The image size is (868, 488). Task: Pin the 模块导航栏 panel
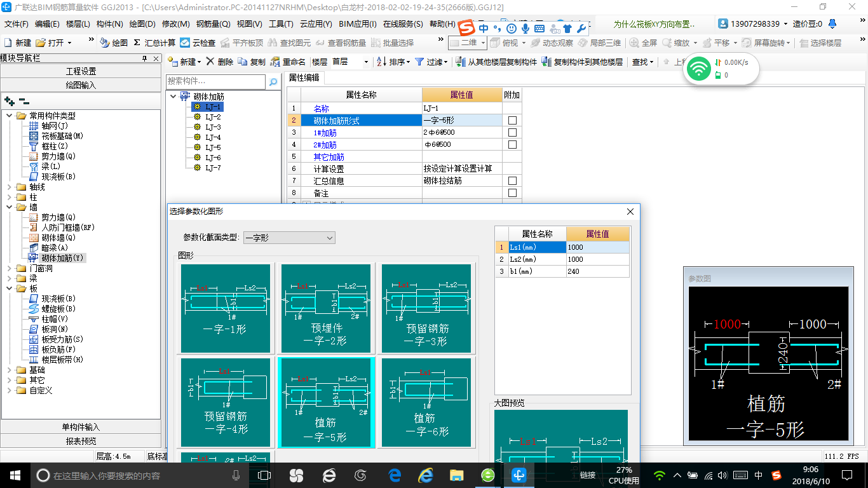point(145,58)
